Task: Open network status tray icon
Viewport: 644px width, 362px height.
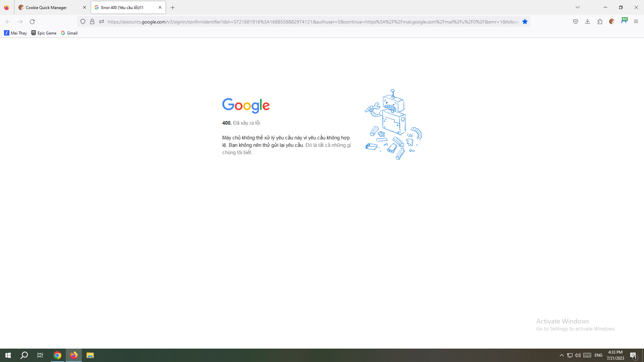Action: click(x=570, y=355)
